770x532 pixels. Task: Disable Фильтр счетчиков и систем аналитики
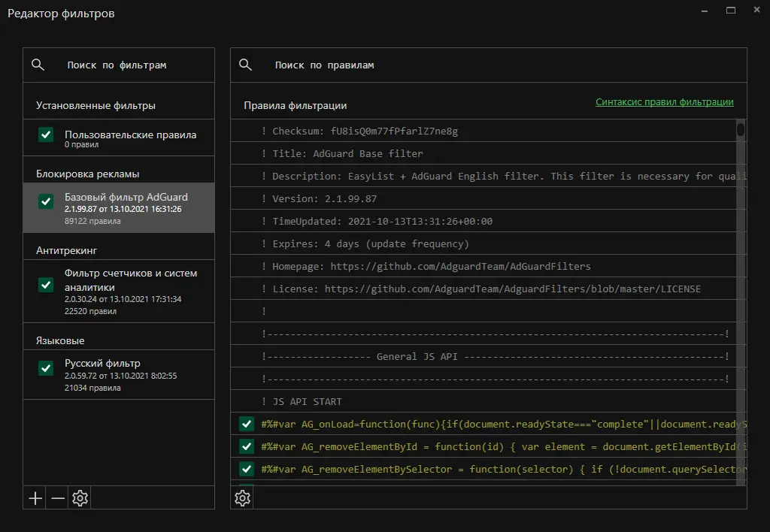[x=46, y=285]
